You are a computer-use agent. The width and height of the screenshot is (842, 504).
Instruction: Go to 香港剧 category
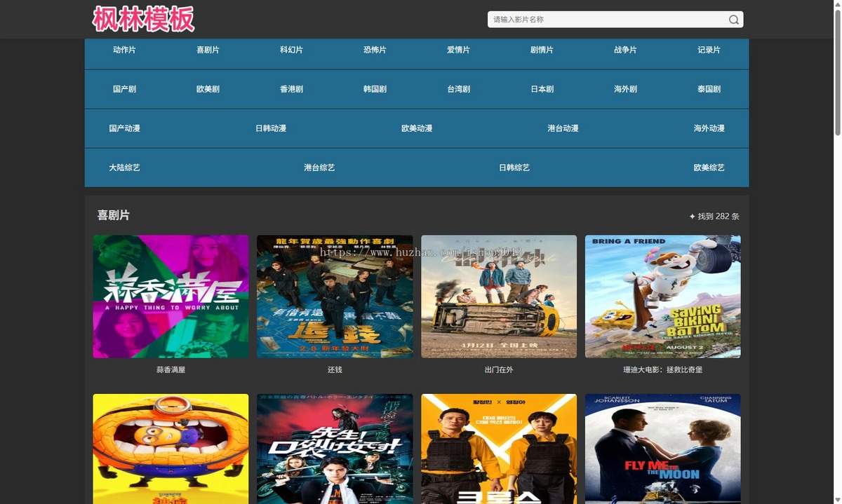click(291, 89)
